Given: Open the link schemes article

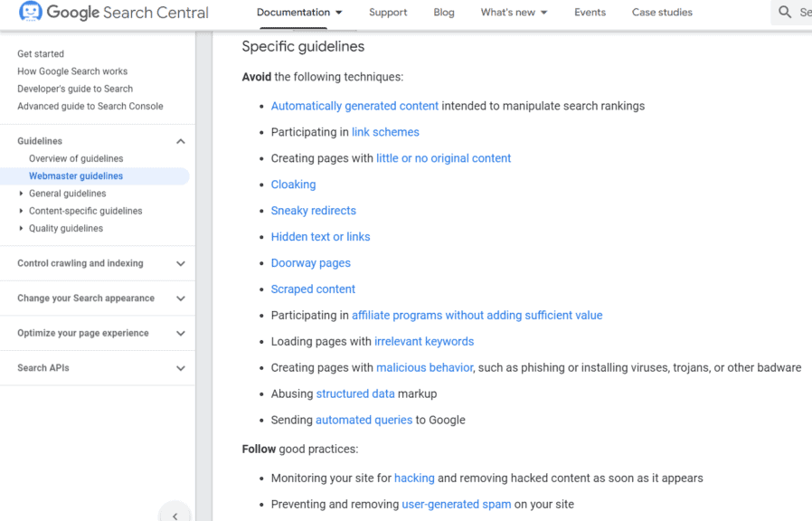Looking at the screenshot, I should coord(385,131).
